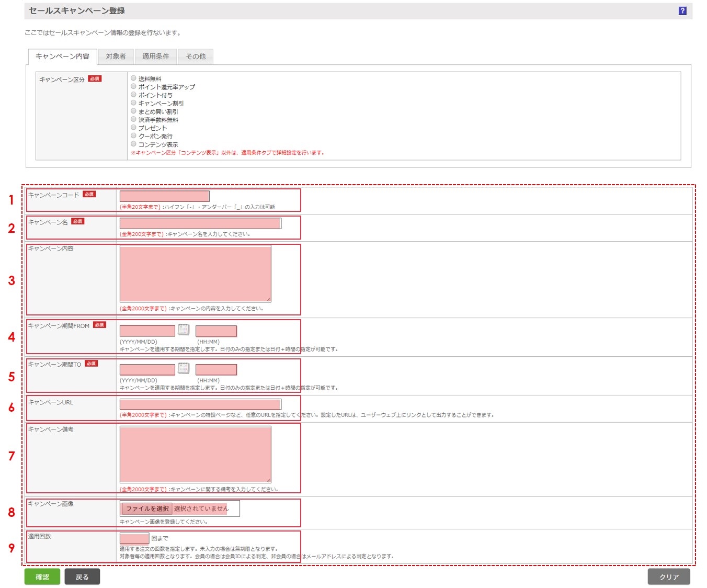The height and width of the screenshot is (588, 707).
Task: Focus キャンペーン期間FROM date field
Action: [147, 331]
